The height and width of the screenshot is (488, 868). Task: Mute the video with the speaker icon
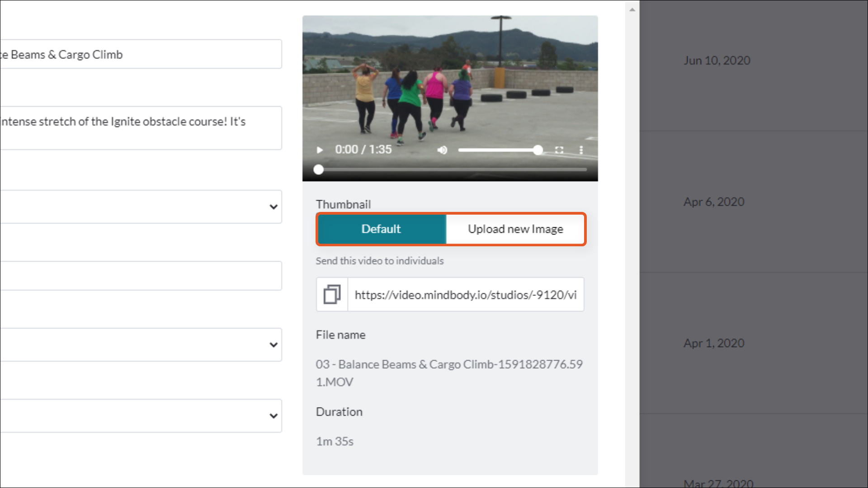(x=442, y=150)
